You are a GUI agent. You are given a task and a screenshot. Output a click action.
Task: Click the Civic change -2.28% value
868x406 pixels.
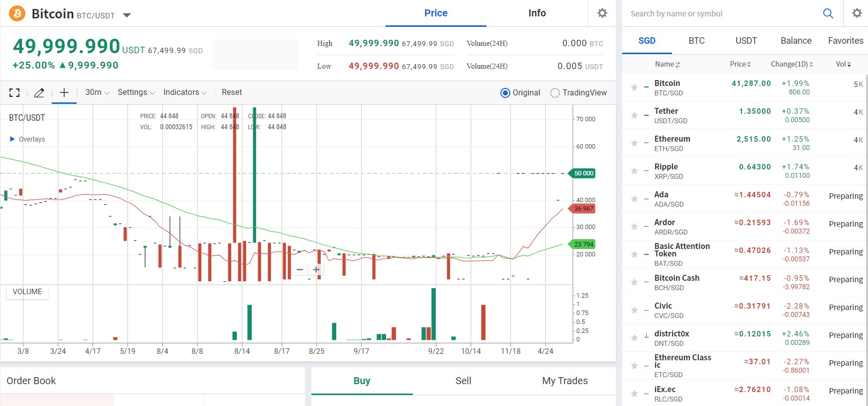point(796,306)
